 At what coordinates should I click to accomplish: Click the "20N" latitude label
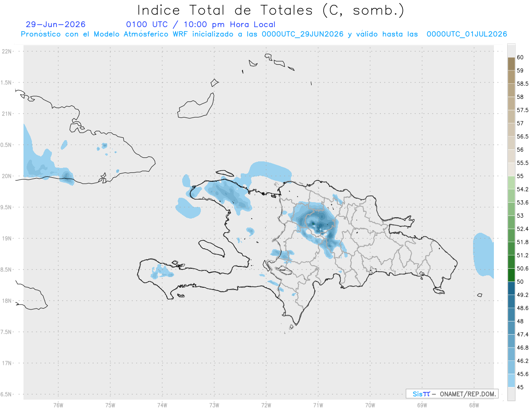[8, 176]
